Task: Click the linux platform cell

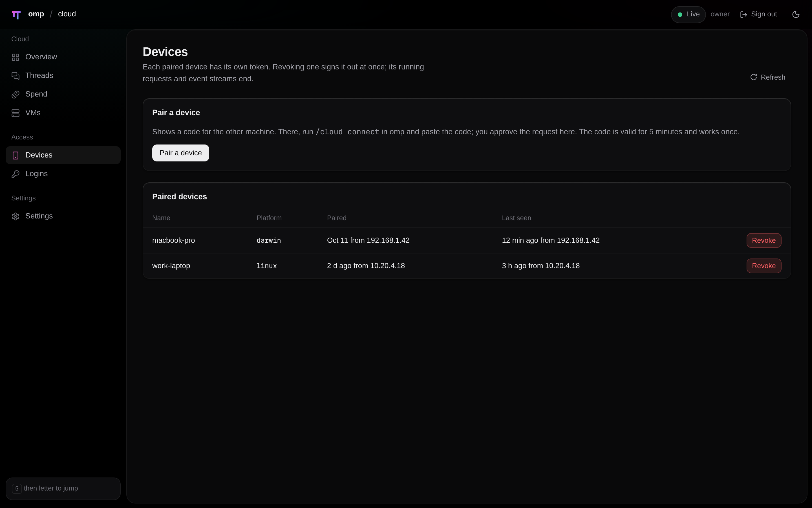Action: pyautogui.click(x=267, y=266)
